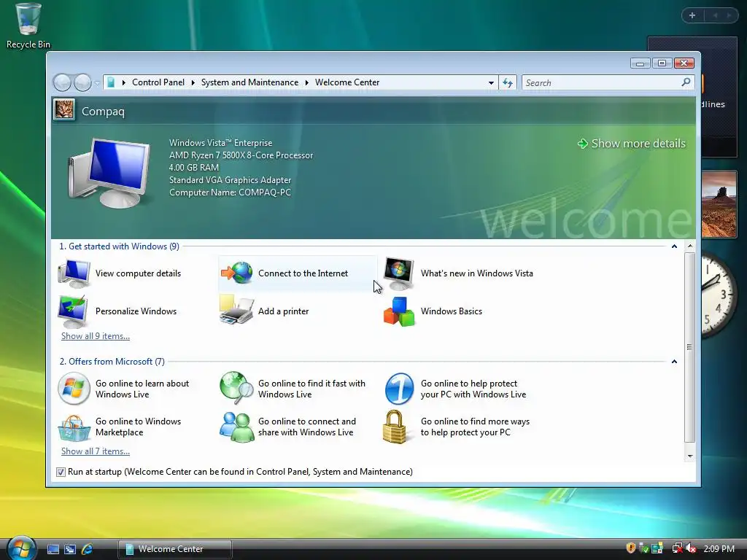Click the scrollbar up arrow
This screenshot has width=747, height=560.
[x=690, y=246]
